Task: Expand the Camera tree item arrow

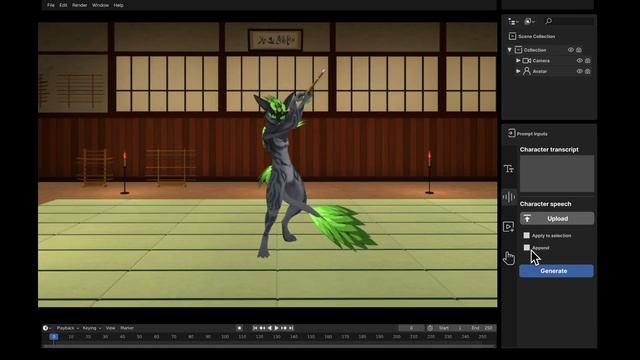Action: coord(518,60)
